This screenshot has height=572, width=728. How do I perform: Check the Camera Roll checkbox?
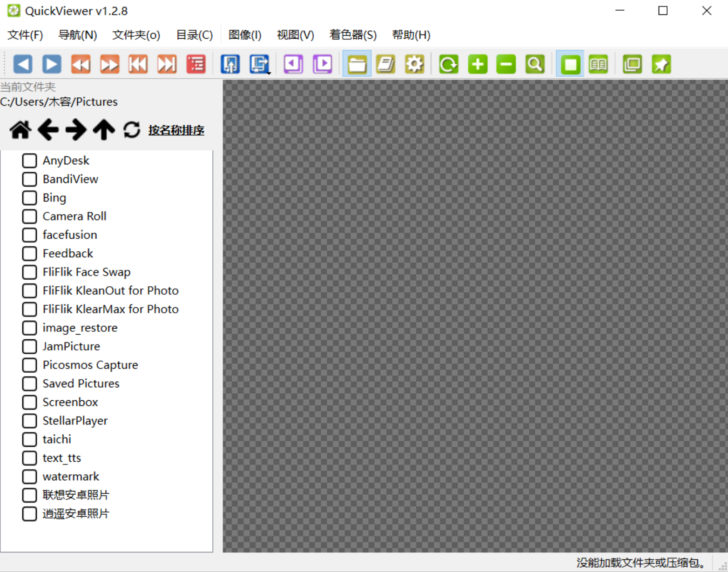tap(29, 216)
